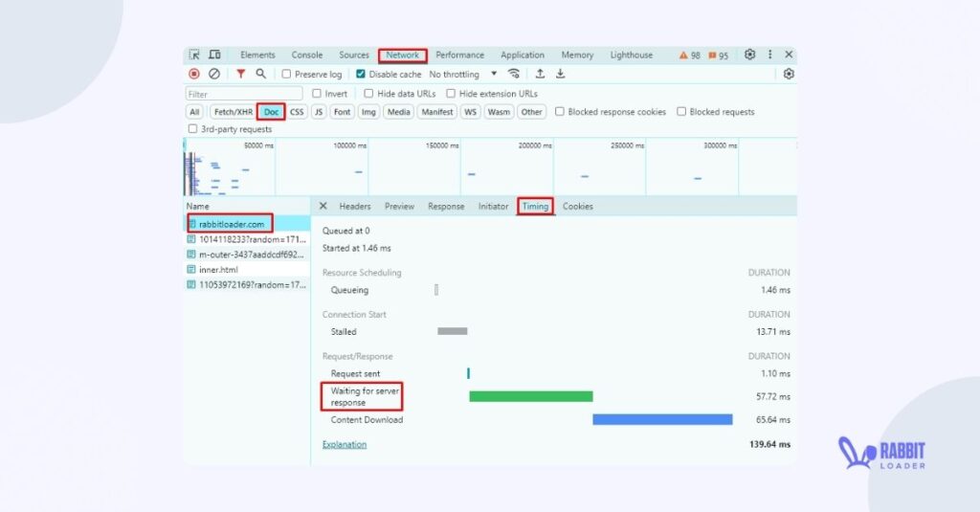The height and width of the screenshot is (512, 980).
Task: Click the 100000 ms timeline marker
Action: tap(350, 145)
